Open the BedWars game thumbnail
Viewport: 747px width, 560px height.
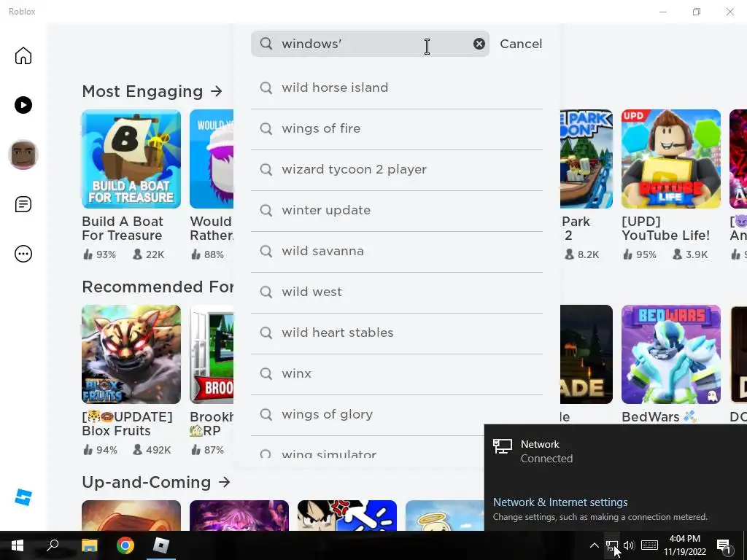671,354
